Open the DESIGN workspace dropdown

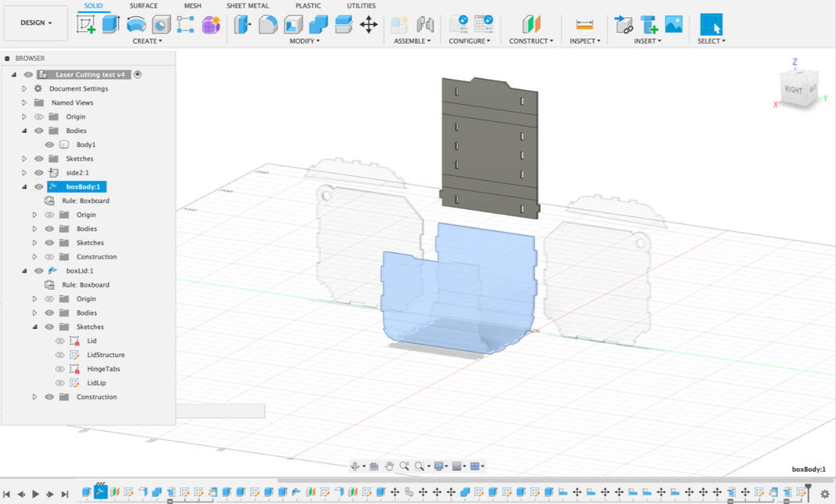(36, 23)
